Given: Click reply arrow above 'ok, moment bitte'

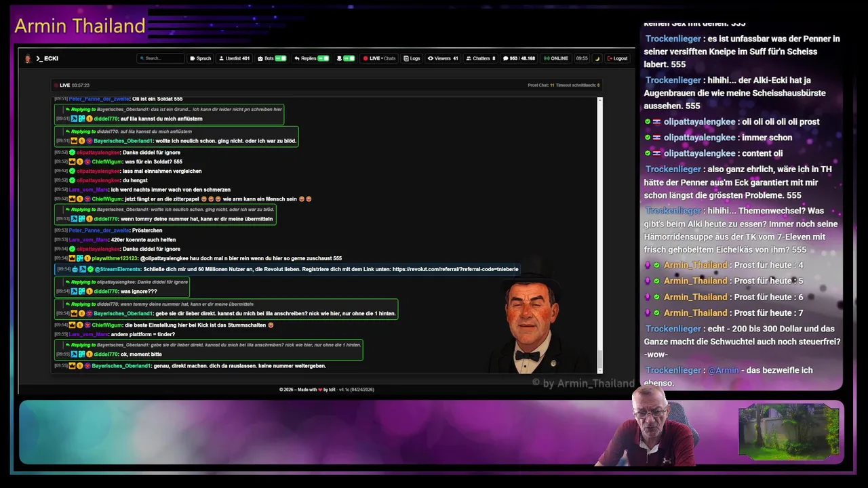Looking at the screenshot, I should coord(67,345).
